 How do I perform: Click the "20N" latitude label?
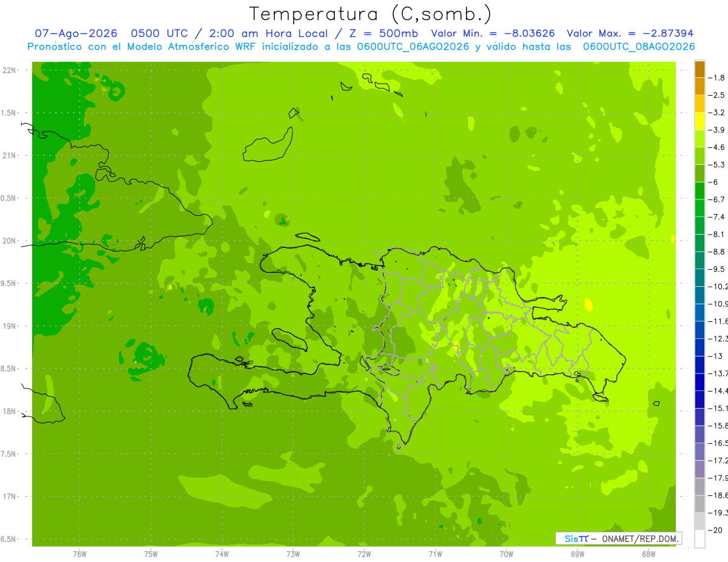pyautogui.click(x=10, y=241)
